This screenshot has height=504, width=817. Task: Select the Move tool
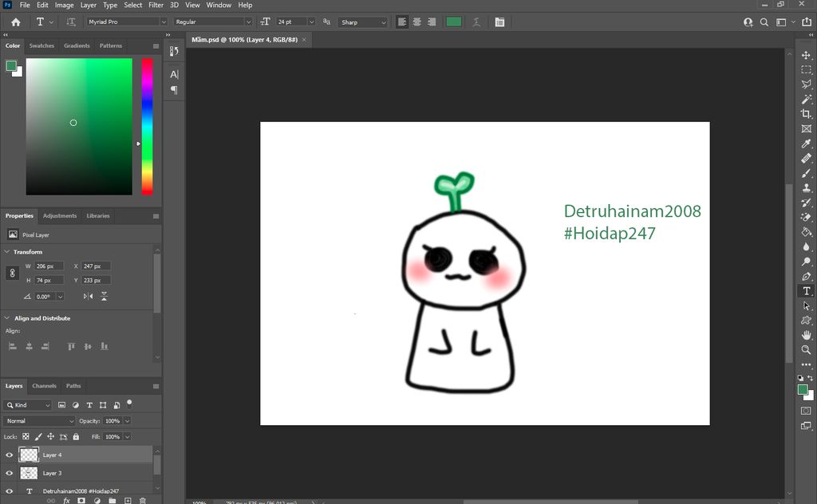pos(806,56)
